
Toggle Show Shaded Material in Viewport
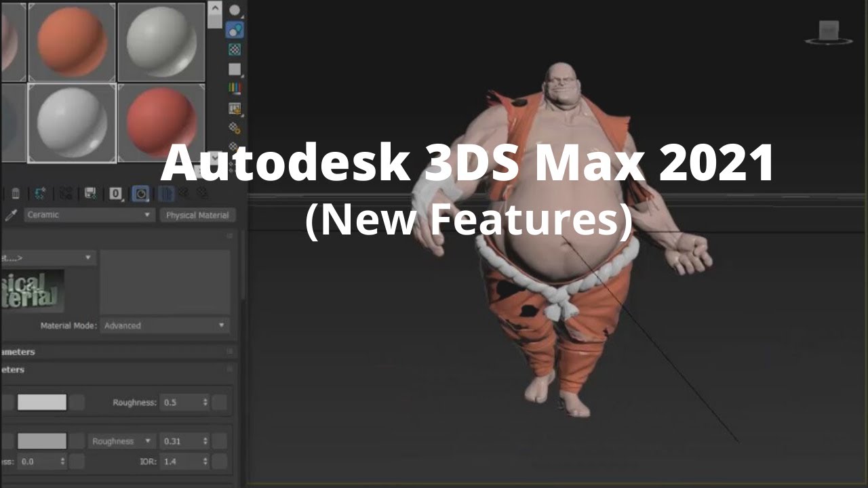(x=140, y=195)
